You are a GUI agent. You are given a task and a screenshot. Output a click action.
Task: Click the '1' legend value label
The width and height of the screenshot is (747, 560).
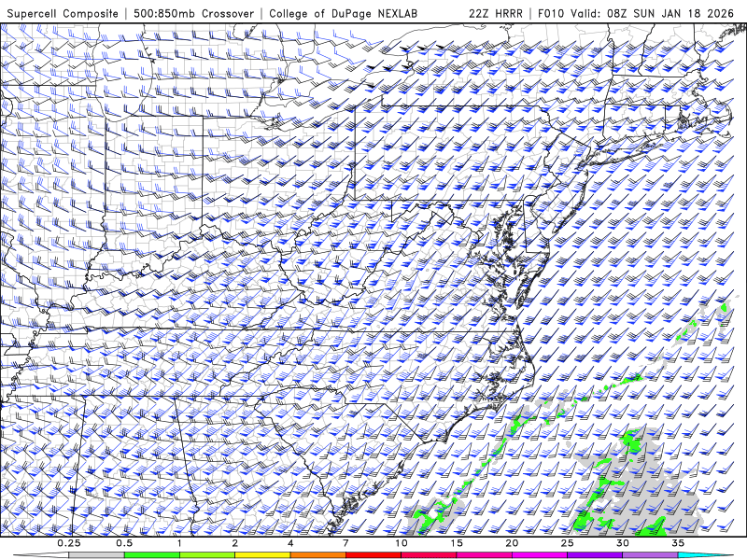(179, 543)
